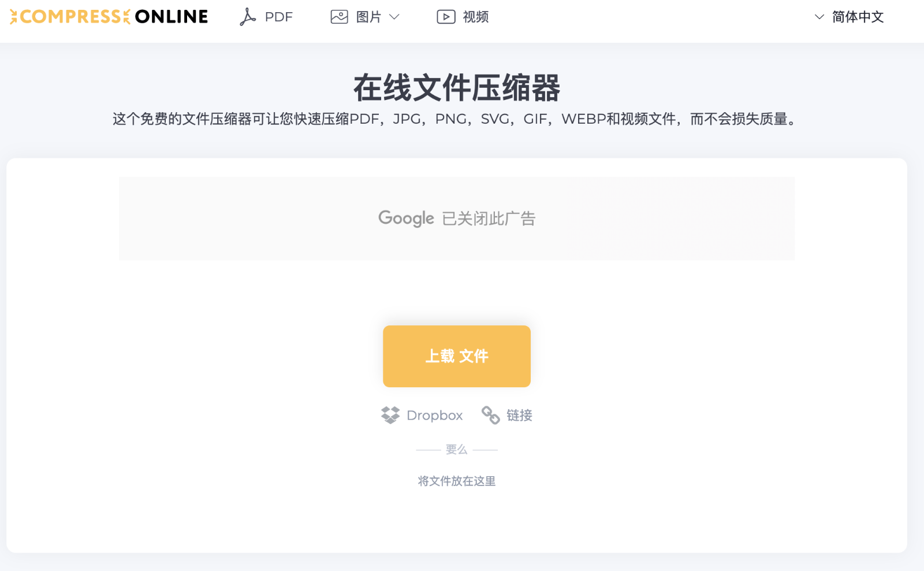The height and width of the screenshot is (571, 924).
Task: Select the 图片 image icon in the navigation
Action: 340,16
